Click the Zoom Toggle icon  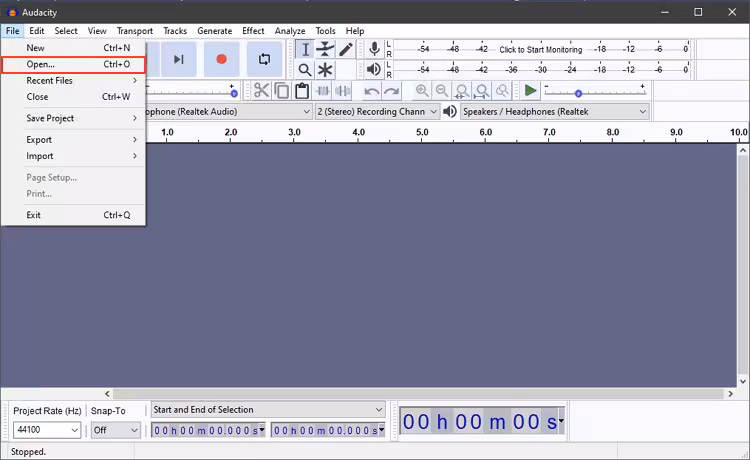[502, 90]
